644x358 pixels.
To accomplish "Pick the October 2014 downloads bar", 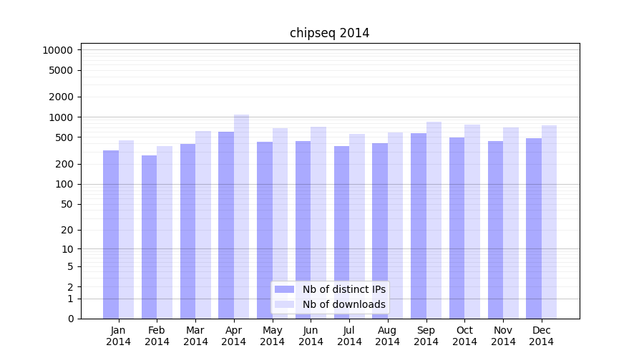I will coord(472,221).
